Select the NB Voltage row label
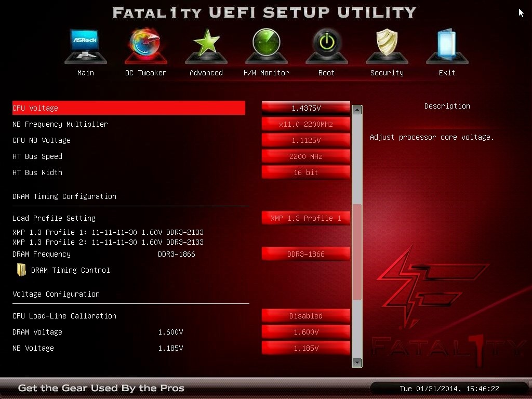The width and height of the screenshot is (532, 399). tap(33, 348)
